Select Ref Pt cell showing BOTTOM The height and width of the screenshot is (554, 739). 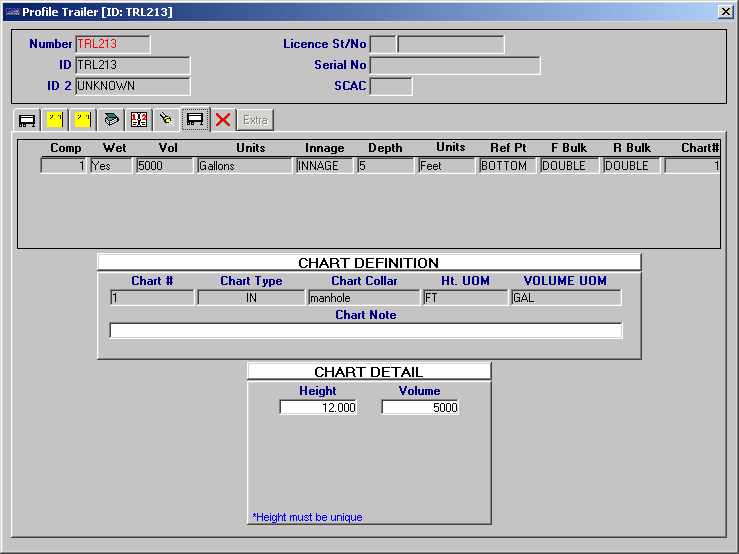tap(508, 165)
